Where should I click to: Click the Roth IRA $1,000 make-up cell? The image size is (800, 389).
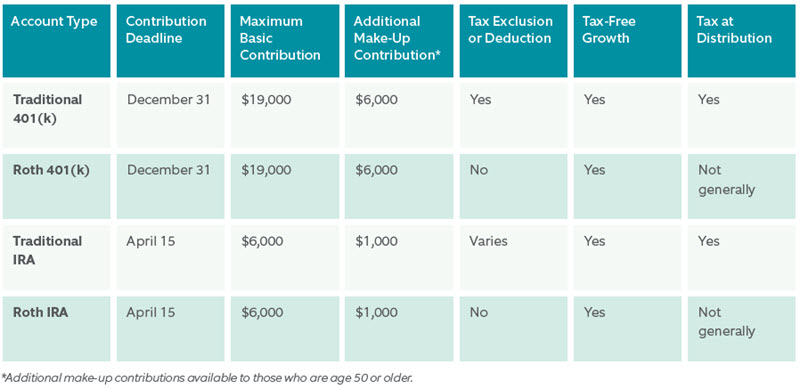pos(399,329)
